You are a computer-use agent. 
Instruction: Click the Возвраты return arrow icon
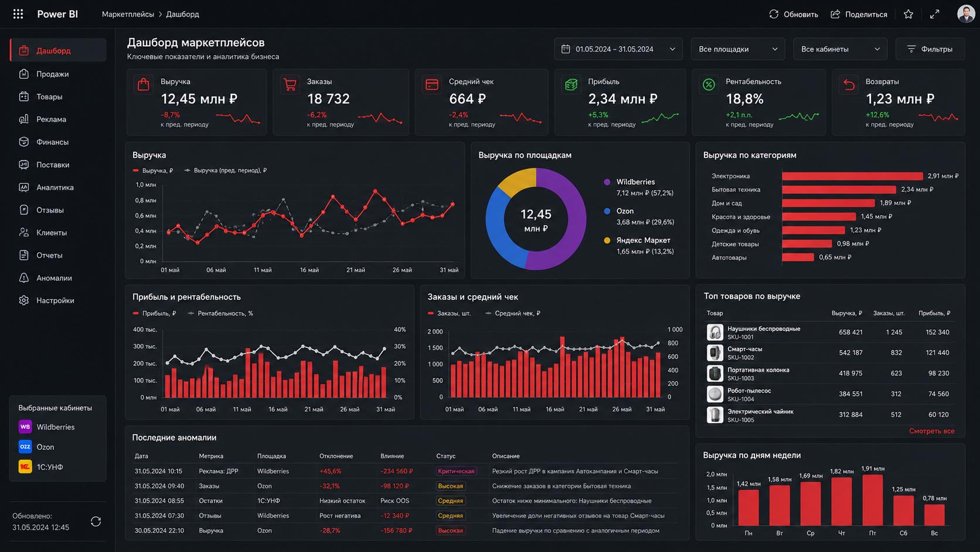coord(849,84)
